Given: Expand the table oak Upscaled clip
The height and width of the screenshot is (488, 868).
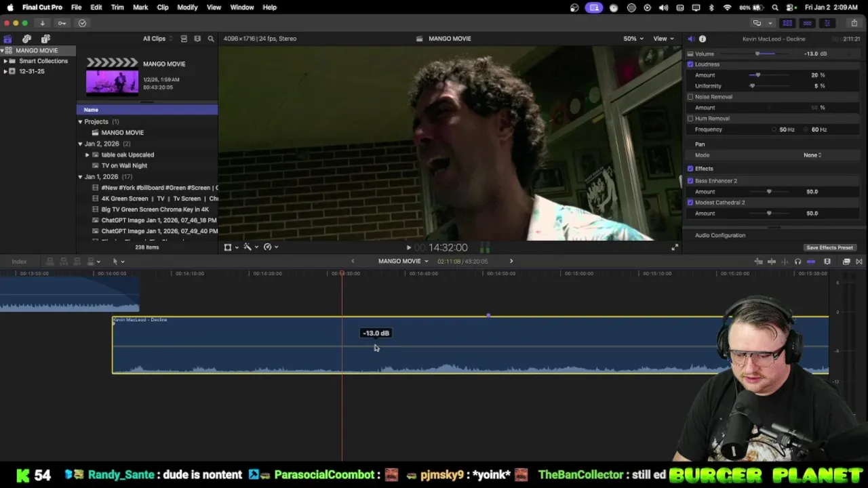Looking at the screenshot, I should tap(87, 155).
